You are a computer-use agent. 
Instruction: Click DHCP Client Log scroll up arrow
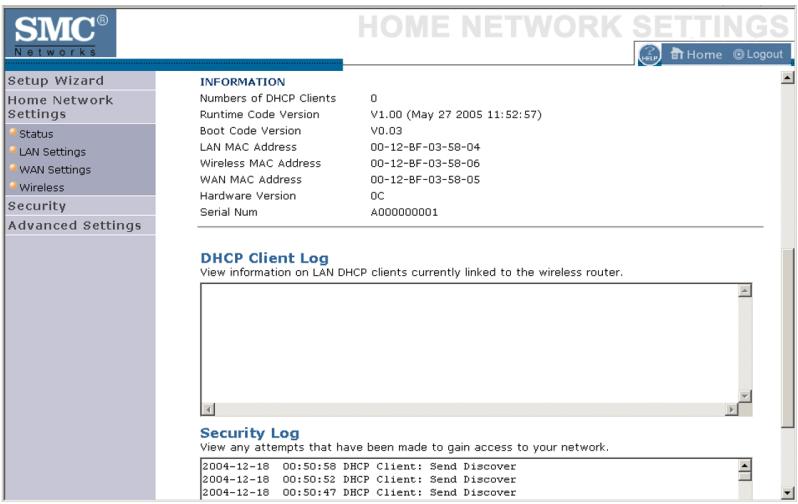coord(745,291)
